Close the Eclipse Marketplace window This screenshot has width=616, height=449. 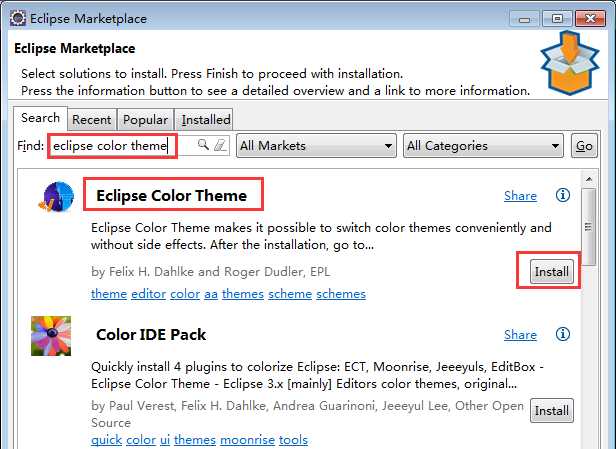[x=590, y=19]
